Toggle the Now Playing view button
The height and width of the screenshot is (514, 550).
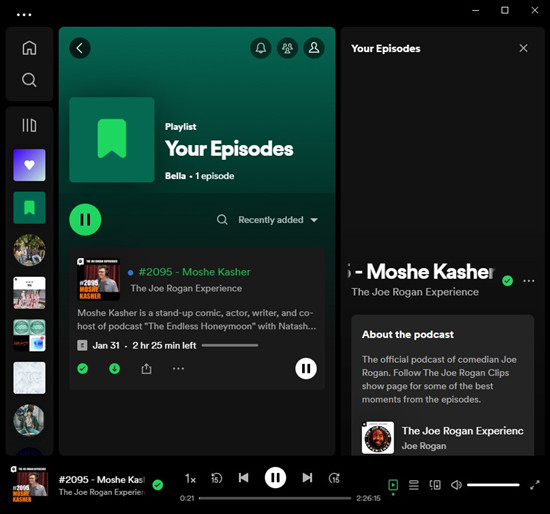(393, 485)
